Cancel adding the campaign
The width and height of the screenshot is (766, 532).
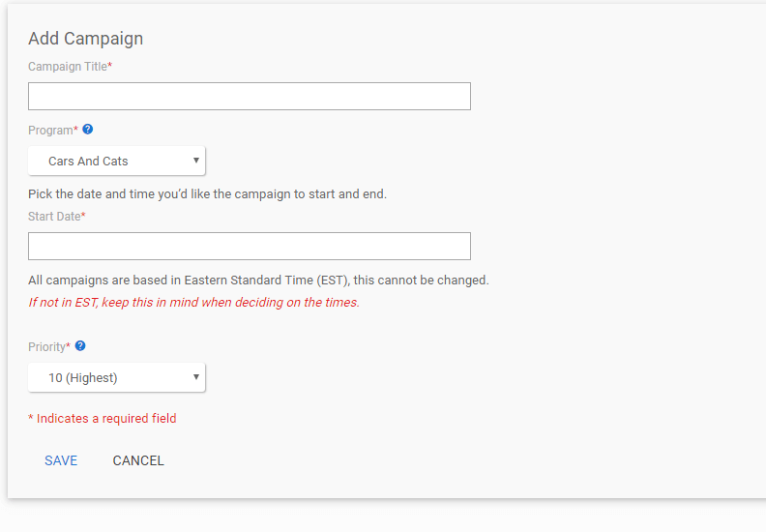[138, 460]
